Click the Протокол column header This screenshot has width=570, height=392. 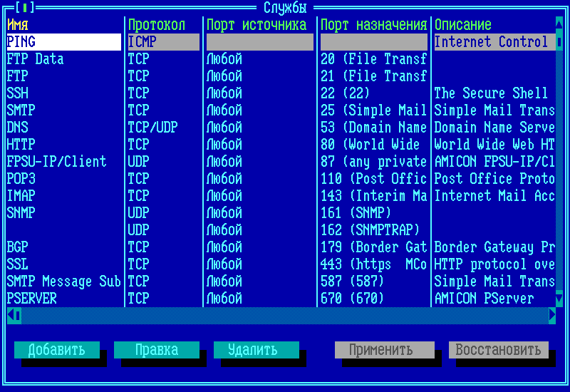tap(157, 25)
